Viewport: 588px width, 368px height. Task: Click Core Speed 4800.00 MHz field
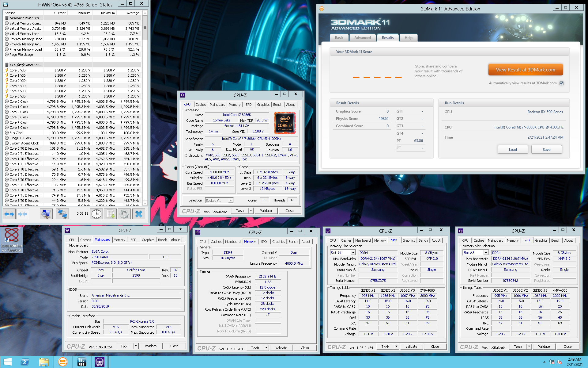(x=219, y=172)
